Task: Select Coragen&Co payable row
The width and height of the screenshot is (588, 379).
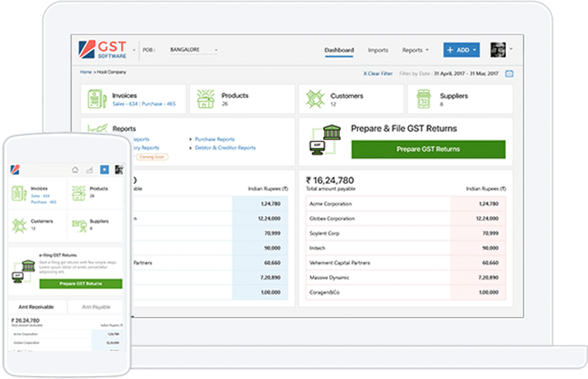Action: click(405, 292)
